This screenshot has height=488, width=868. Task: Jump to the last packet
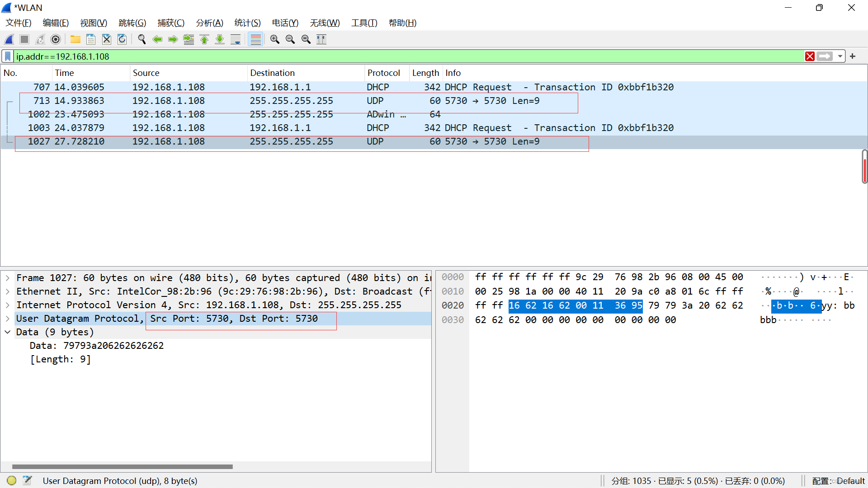[x=220, y=39]
